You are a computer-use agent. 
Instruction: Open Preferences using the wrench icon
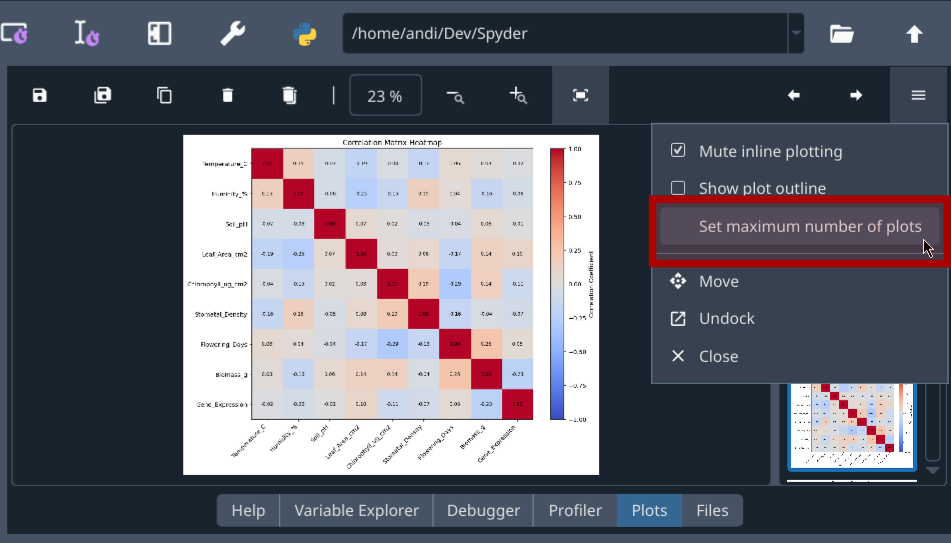tap(232, 33)
